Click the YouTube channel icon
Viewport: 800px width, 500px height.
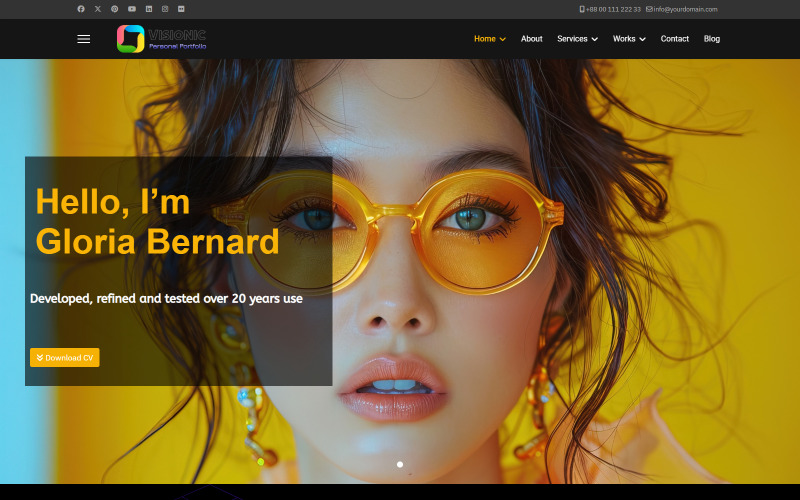[132, 9]
